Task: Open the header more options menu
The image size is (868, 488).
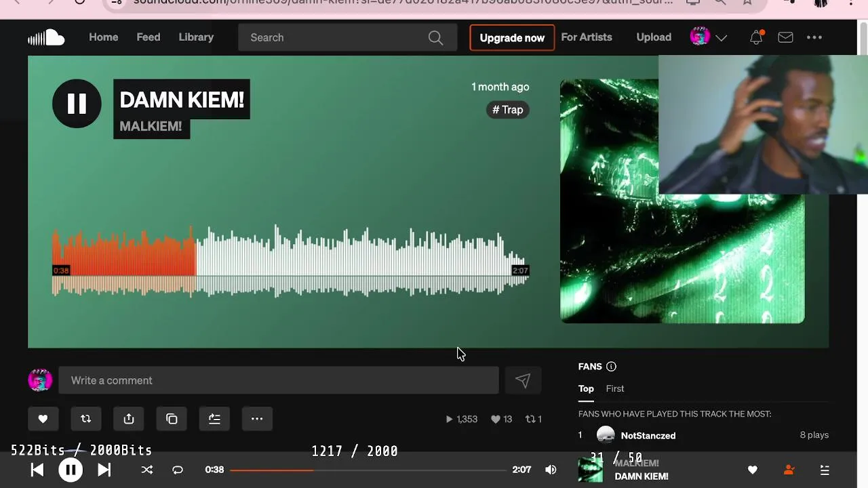Action: (814, 37)
